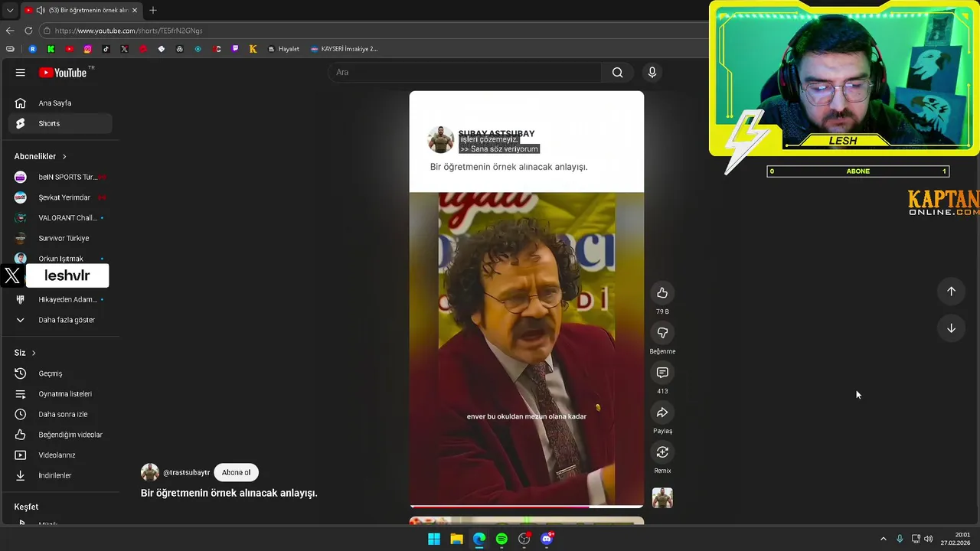Click the Paylaş share icon
This screenshot has height=551, width=980.
(x=662, y=412)
